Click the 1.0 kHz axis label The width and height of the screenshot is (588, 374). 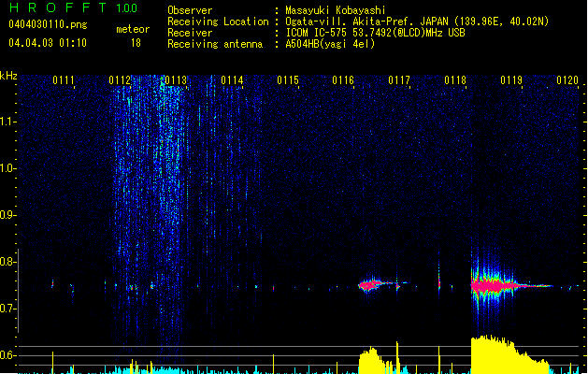tap(7, 168)
